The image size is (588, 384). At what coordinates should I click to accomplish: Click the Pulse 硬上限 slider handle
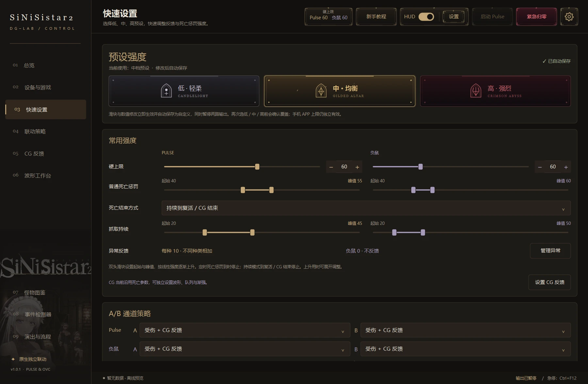257,167
